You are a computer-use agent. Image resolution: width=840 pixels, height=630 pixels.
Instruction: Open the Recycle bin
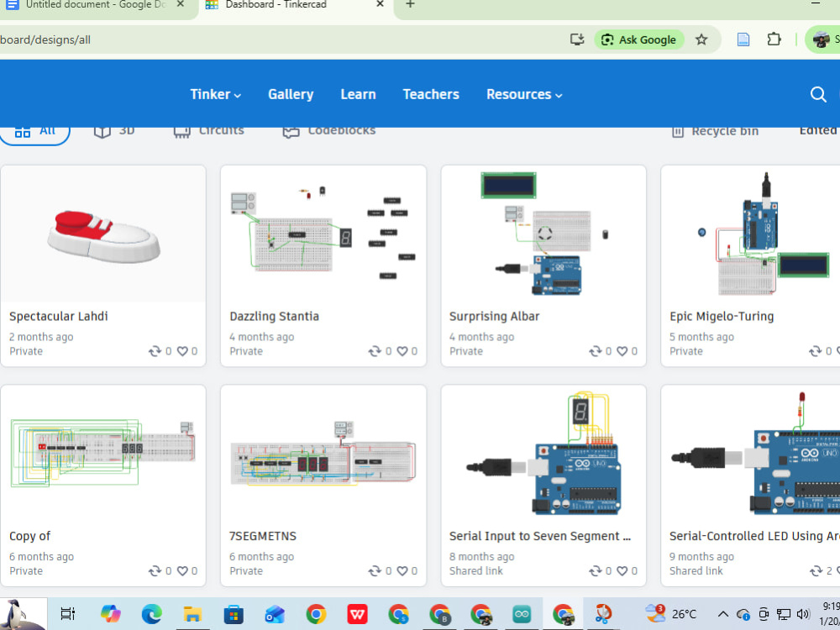click(x=715, y=131)
